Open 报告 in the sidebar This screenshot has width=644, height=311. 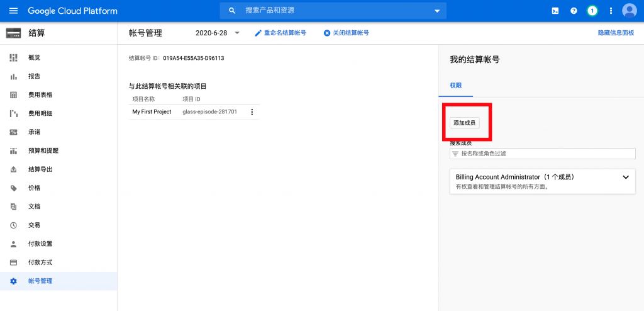pos(58,77)
